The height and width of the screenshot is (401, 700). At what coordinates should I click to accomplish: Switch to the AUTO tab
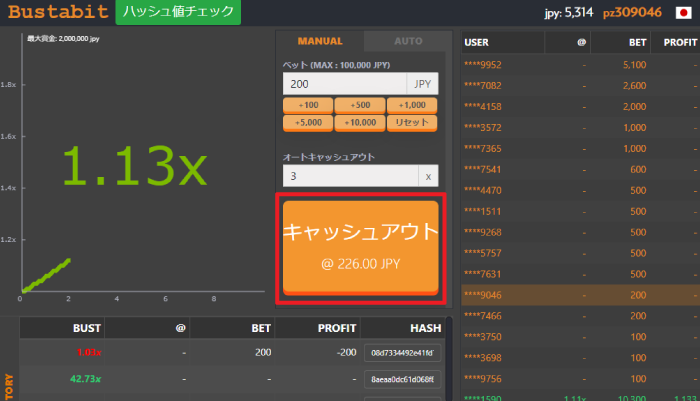coord(408,41)
